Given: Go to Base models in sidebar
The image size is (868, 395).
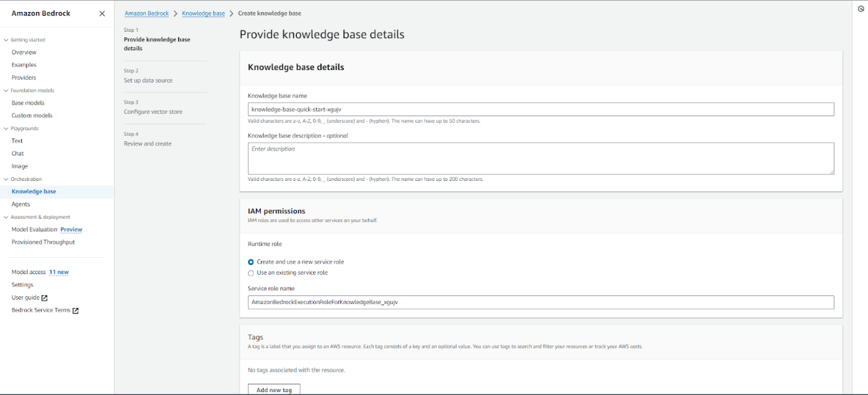Looking at the screenshot, I should [x=28, y=103].
